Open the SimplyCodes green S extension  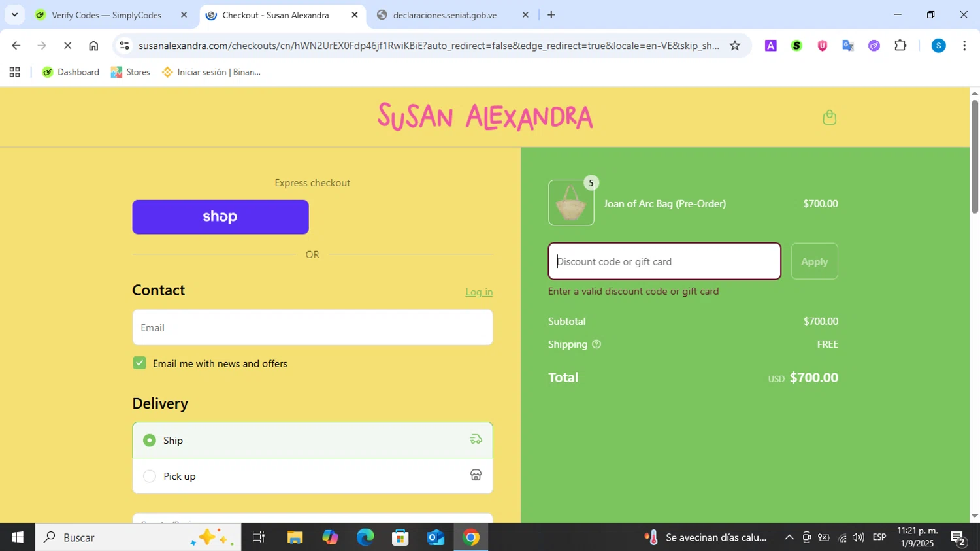pyautogui.click(x=796, y=46)
